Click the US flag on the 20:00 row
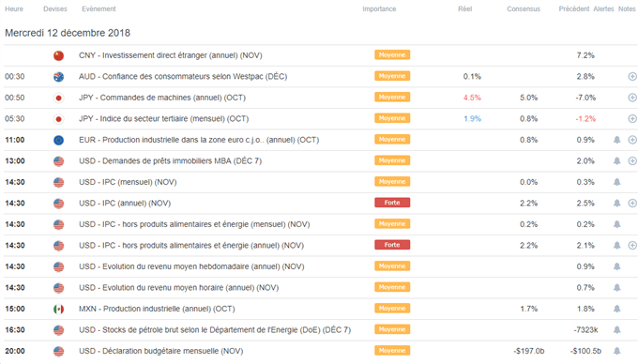Screen dimensions: 638x364 pos(58,352)
